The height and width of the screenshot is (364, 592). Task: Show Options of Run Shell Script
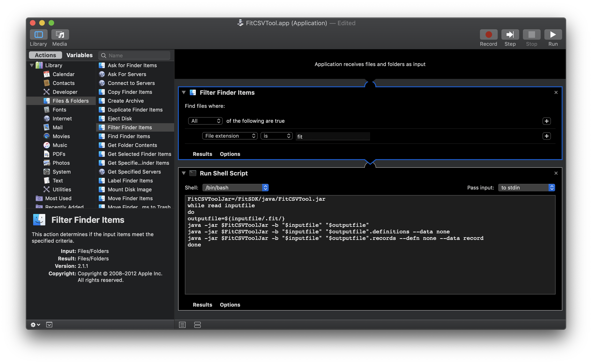(230, 304)
